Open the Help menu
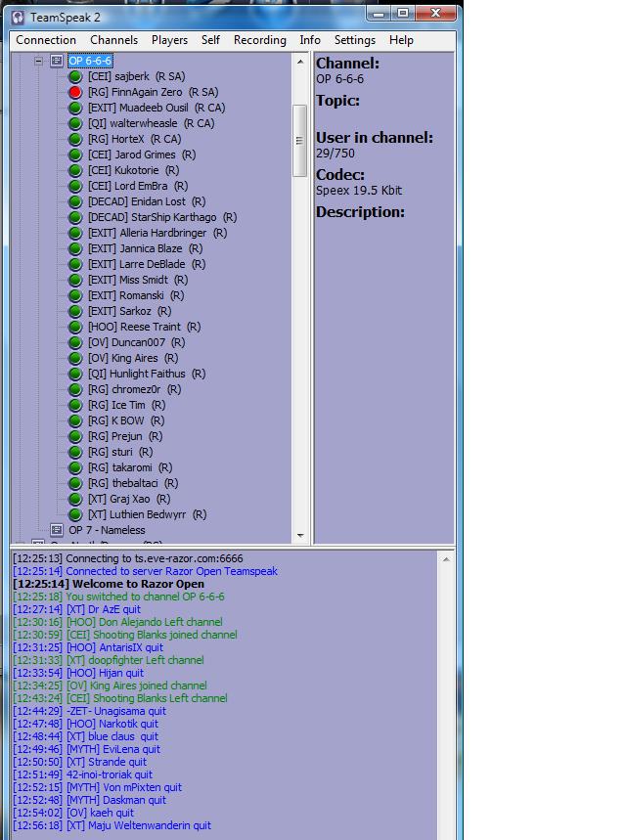Viewport: 626px width, 840px height. point(401,40)
